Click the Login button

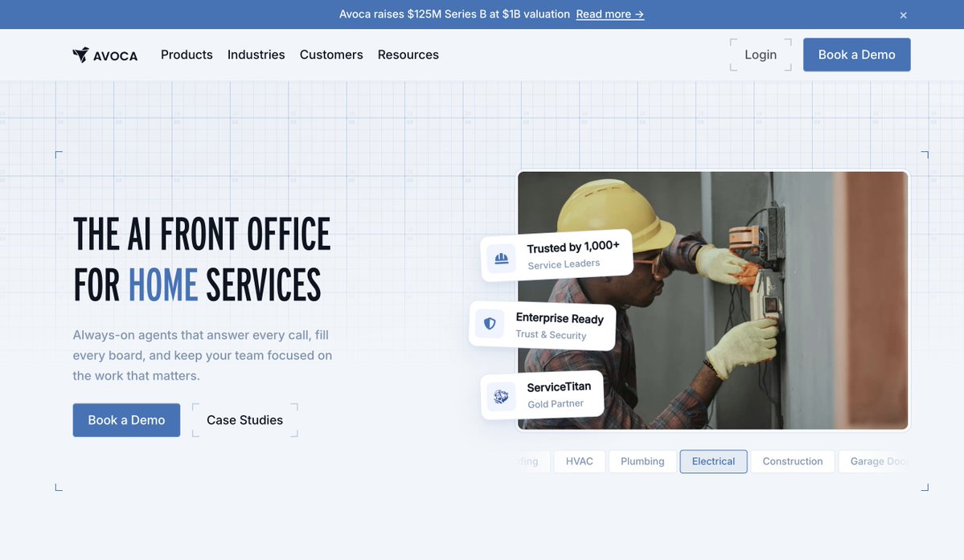click(x=761, y=55)
